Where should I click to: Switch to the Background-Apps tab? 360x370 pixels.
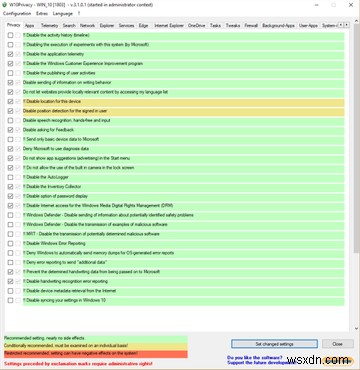tap(278, 26)
